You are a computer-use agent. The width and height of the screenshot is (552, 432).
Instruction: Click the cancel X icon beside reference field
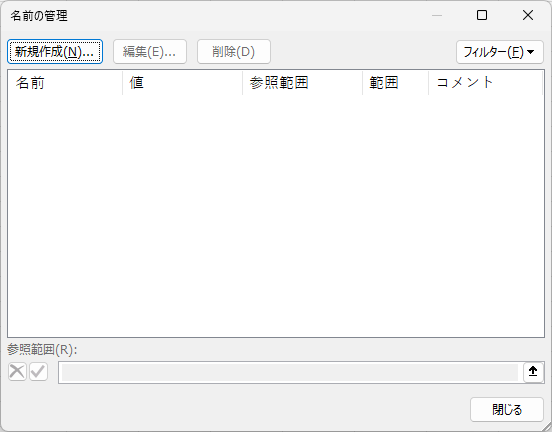(17, 372)
